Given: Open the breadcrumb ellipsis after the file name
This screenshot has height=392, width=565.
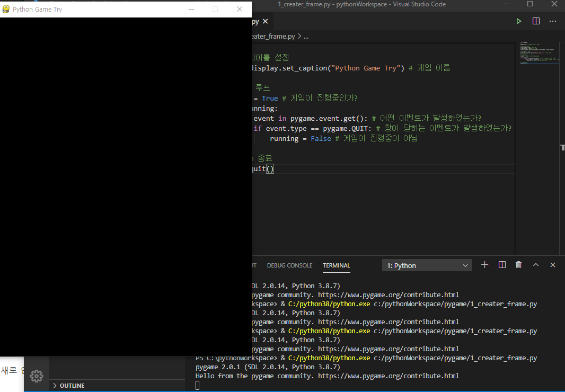Looking at the screenshot, I should tap(306, 37).
